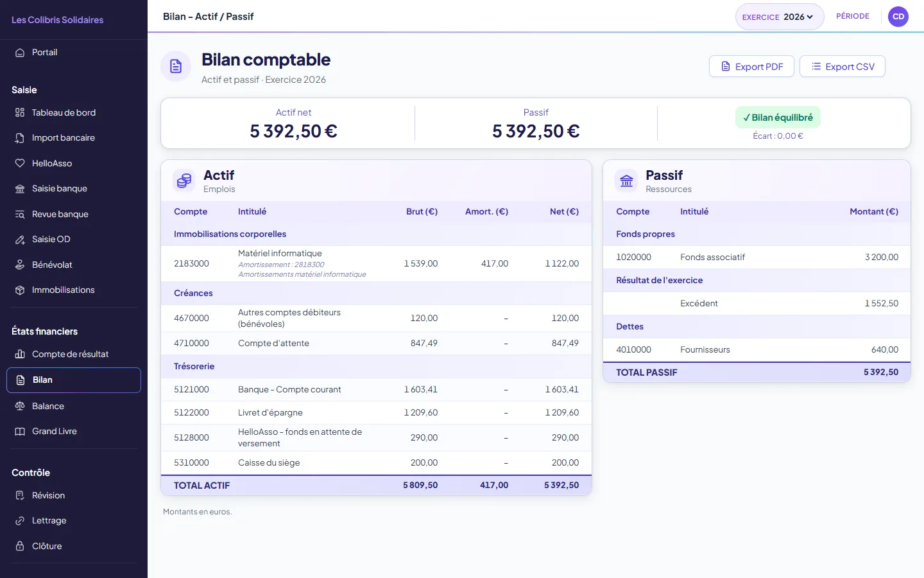Open the Immobilisations menu item

[x=74, y=290]
